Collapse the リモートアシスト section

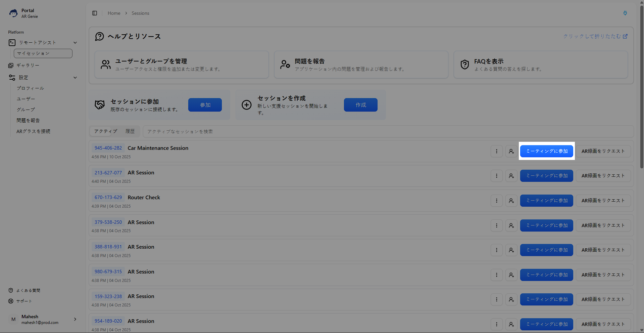coord(75,43)
